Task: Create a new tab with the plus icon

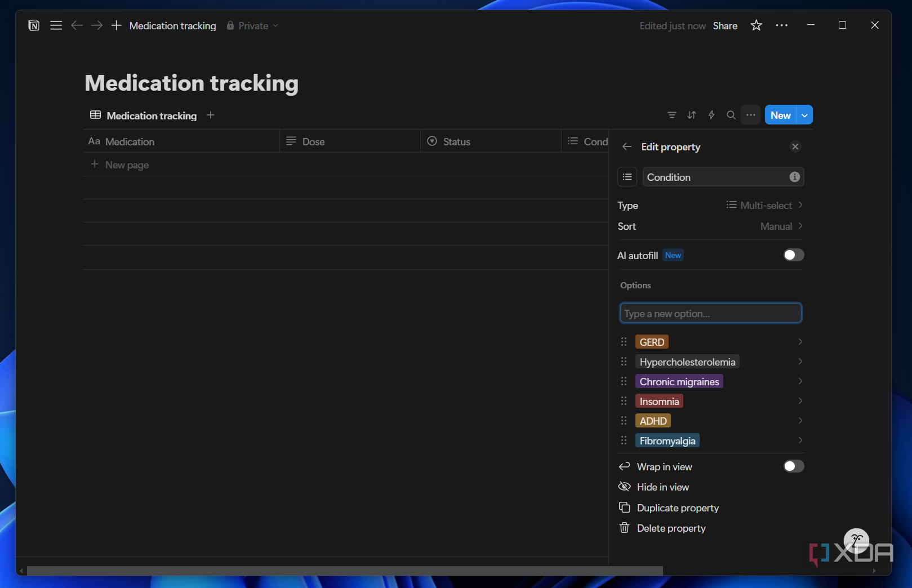Action: click(117, 25)
